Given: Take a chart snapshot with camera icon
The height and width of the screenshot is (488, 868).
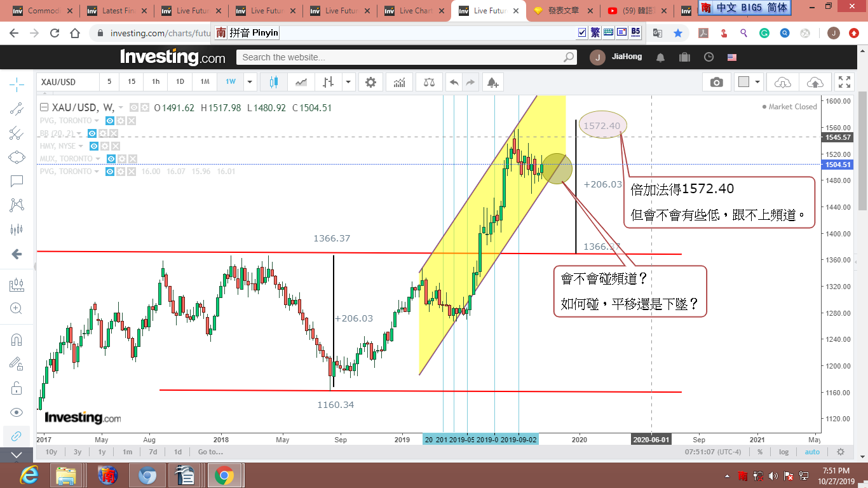Looking at the screenshot, I should (x=716, y=82).
